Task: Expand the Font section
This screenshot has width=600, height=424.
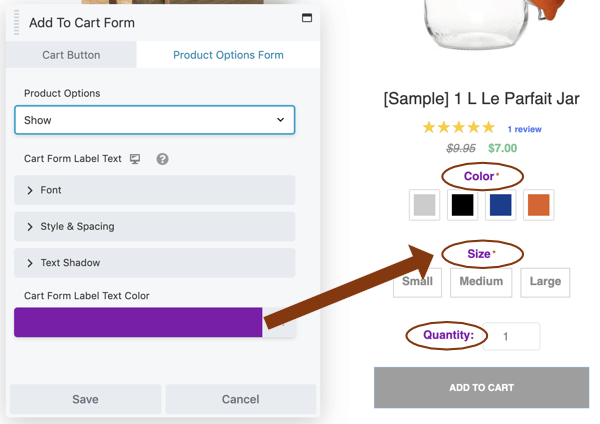Action: (x=155, y=190)
